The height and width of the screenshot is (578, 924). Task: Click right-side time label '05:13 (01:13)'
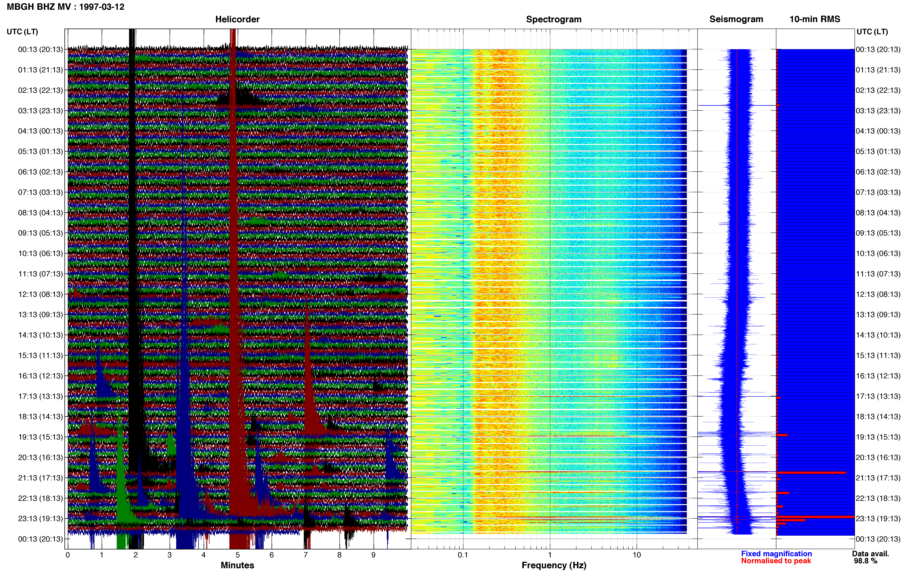878,151
